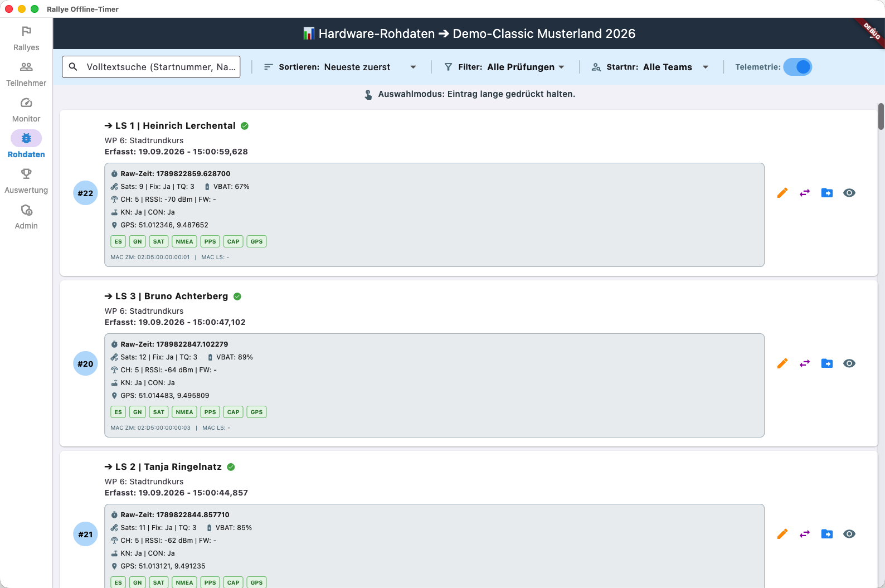The image size is (885, 588).
Task: Click MAC ZM: 02:D5:00:00:00:01 text
Action: [x=150, y=257]
